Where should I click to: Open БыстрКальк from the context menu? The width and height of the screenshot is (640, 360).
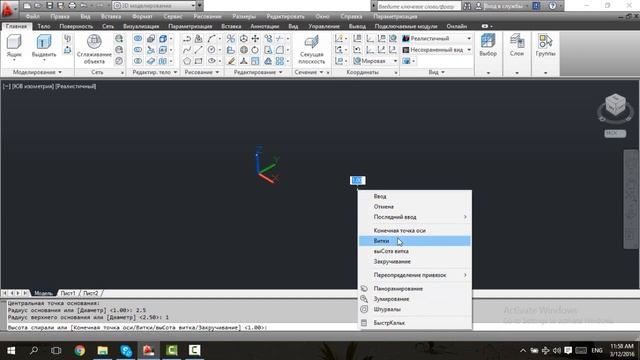coord(415,322)
